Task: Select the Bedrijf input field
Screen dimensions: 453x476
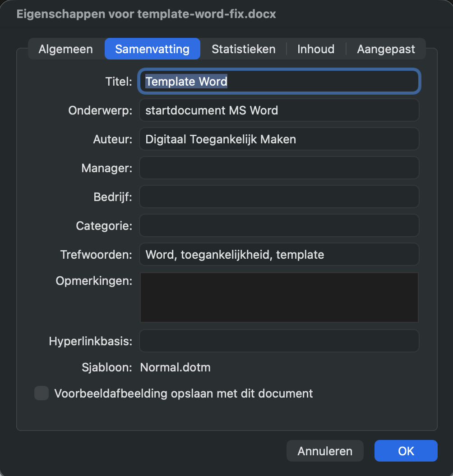Action: [x=279, y=197]
